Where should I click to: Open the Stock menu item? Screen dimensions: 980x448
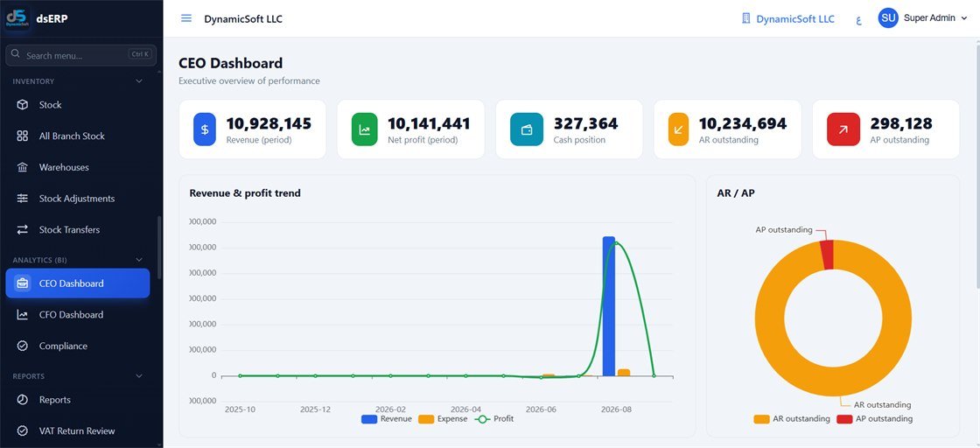pos(78,105)
